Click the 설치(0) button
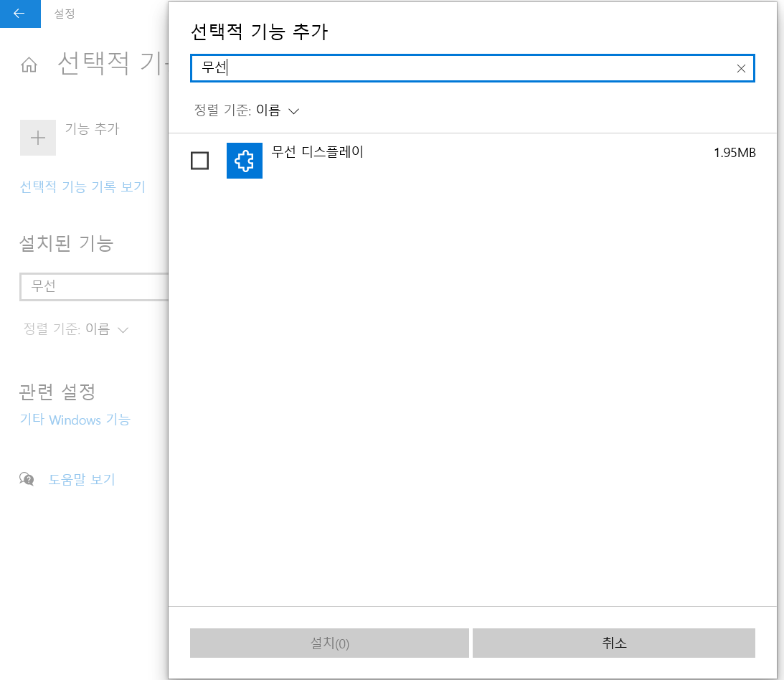The height and width of the screenshot is (680, 784). click(x=329, y=643)
